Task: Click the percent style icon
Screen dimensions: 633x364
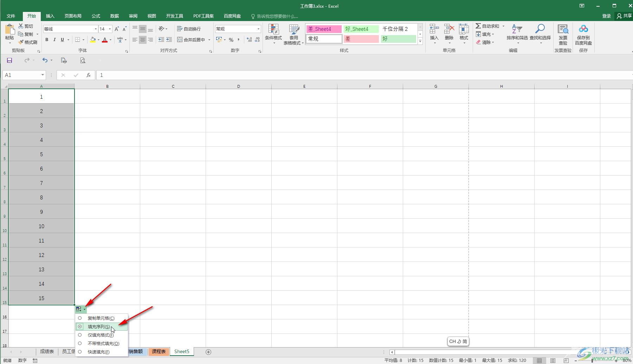Action: point(231,40)
